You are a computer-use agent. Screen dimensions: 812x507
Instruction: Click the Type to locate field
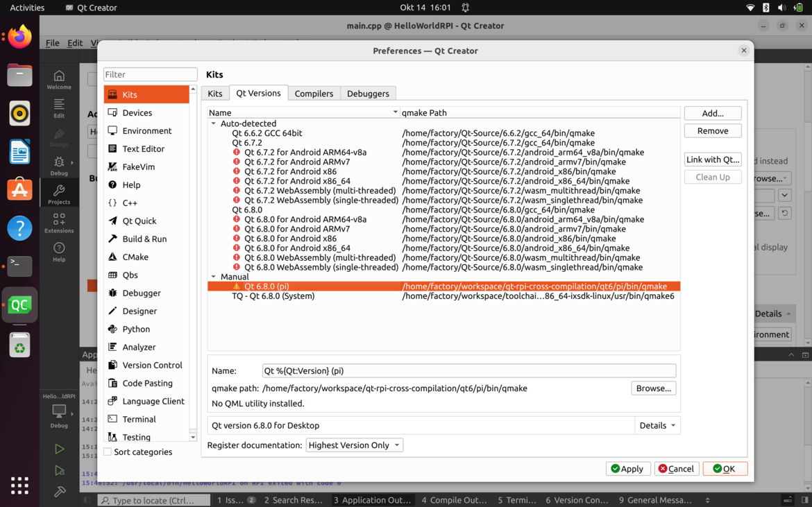[154, 500]
